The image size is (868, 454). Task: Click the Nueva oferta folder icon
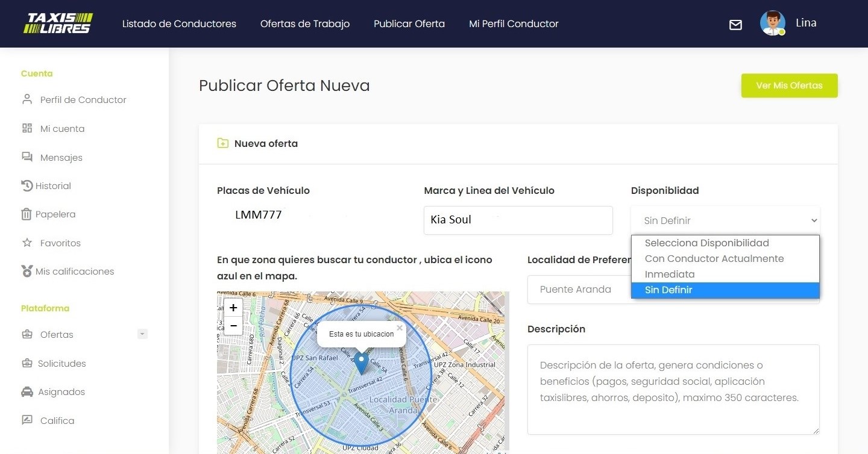[223, 143]
